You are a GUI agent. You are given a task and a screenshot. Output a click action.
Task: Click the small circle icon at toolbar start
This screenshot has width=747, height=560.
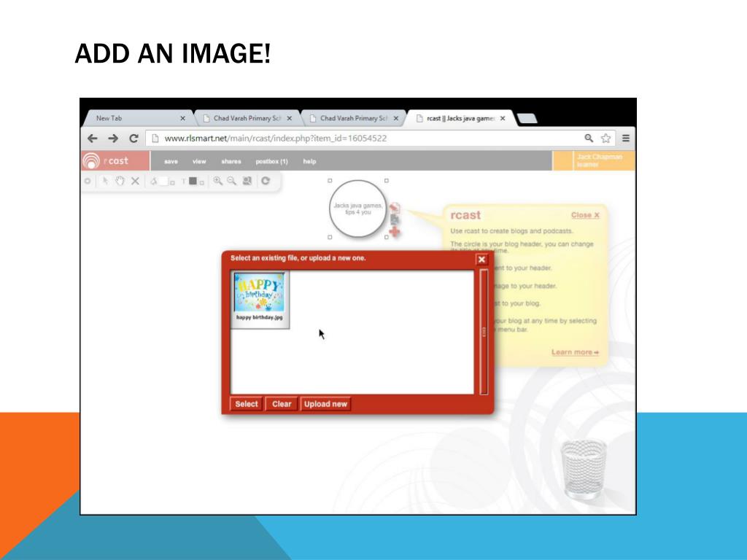point(88,181)
